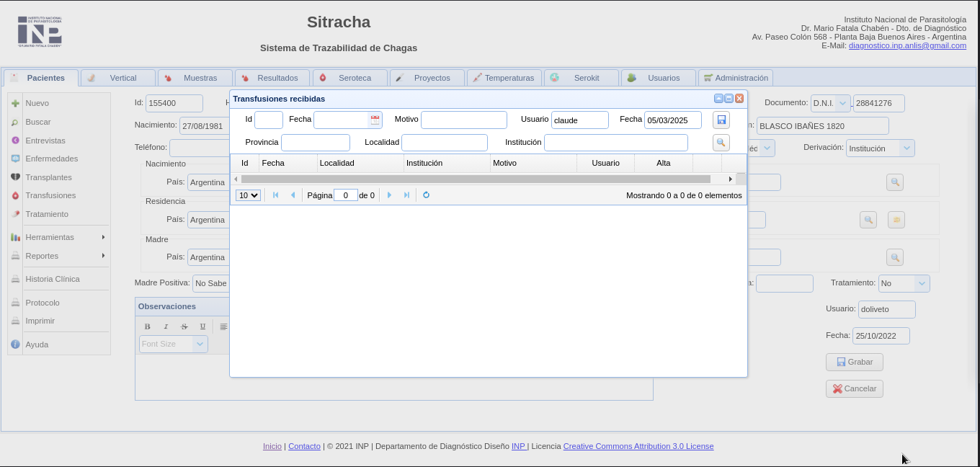Viewport: 980px width, 467px height.
Task: Click the Motivo input field
Action: 463,120
